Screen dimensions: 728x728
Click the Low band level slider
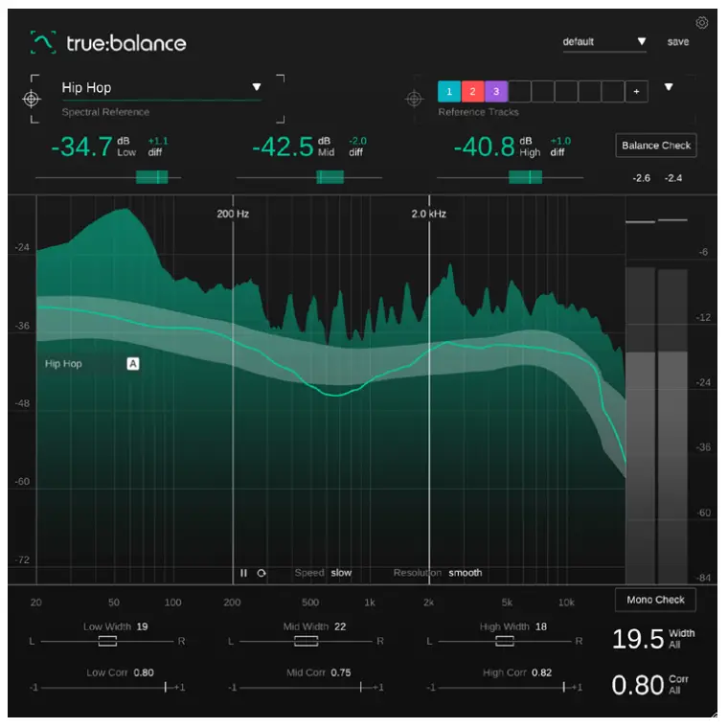pos(108,177)
